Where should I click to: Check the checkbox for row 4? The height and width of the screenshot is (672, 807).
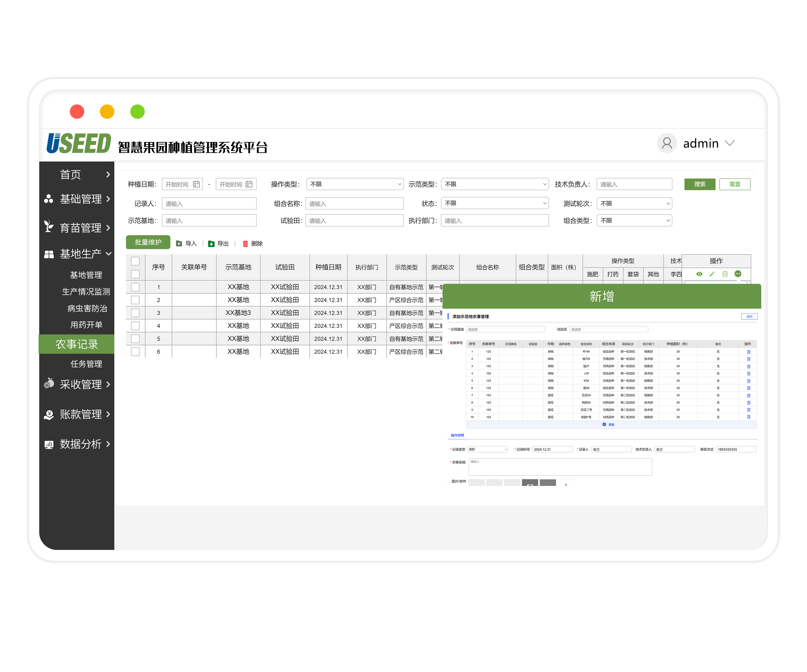(135, 326)
